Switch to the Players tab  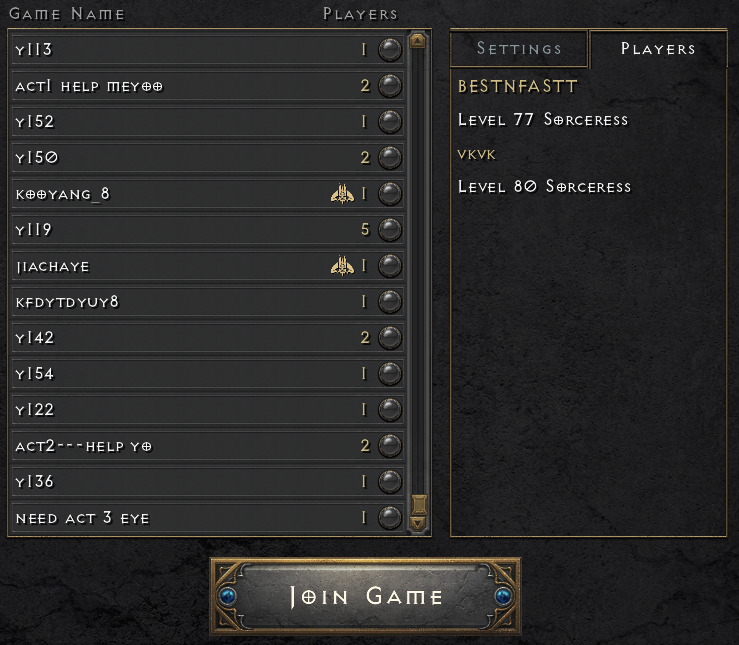point(658,49)
